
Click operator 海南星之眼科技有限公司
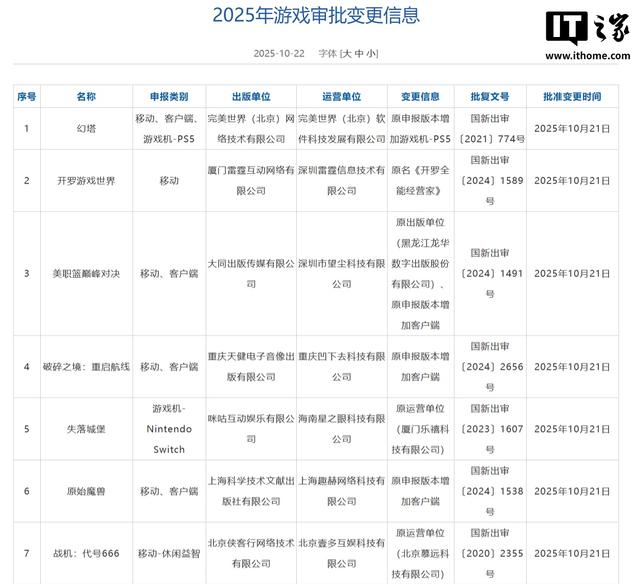[x=342, y=429]
